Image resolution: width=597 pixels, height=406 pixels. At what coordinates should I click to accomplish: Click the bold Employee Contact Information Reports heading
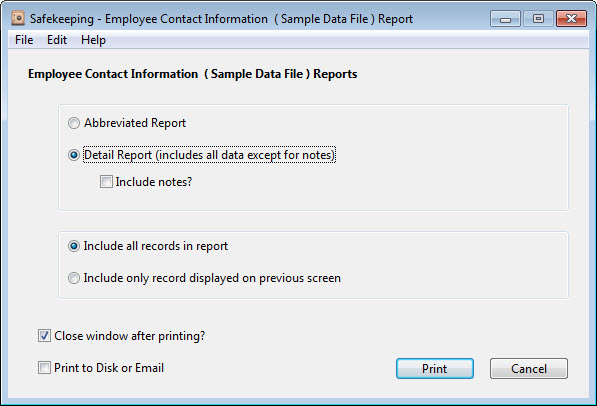point(193,74)
